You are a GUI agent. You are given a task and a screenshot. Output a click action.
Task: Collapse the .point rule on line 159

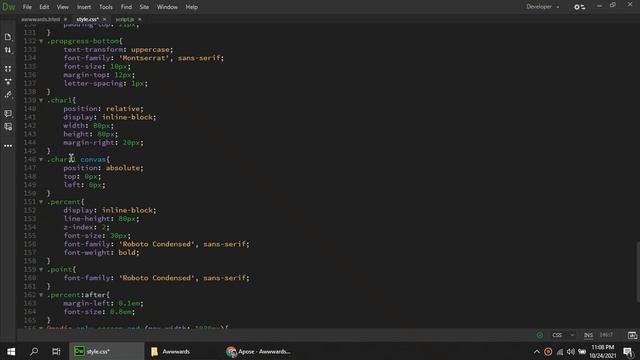[41, 269]
